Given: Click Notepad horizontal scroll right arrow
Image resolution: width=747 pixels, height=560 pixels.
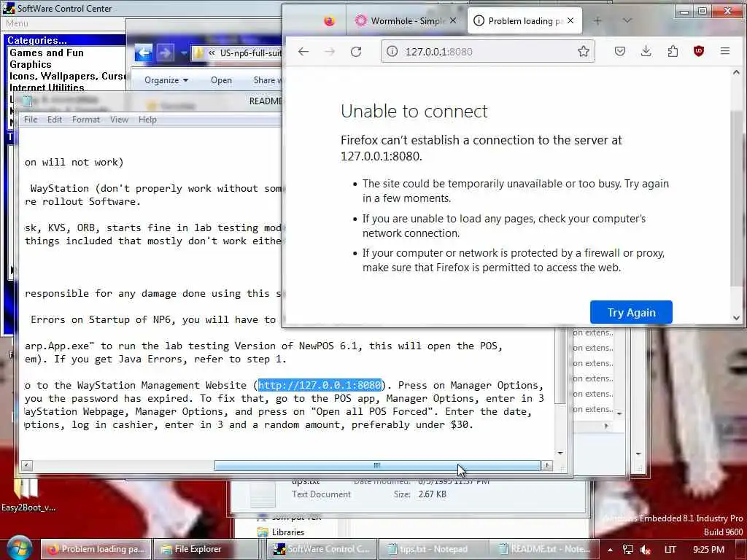Looking at the screenshot, I should pos(547,465).
